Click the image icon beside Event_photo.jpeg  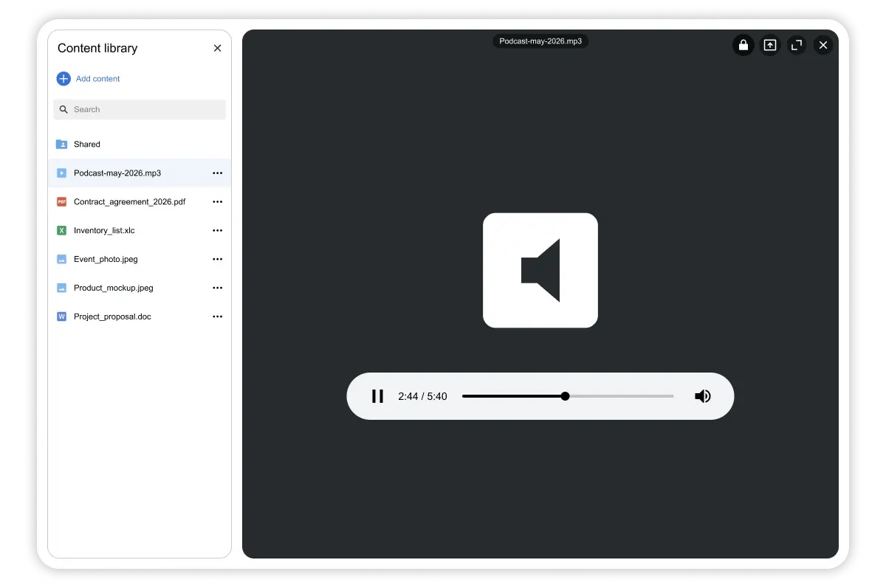pos(62,259)
